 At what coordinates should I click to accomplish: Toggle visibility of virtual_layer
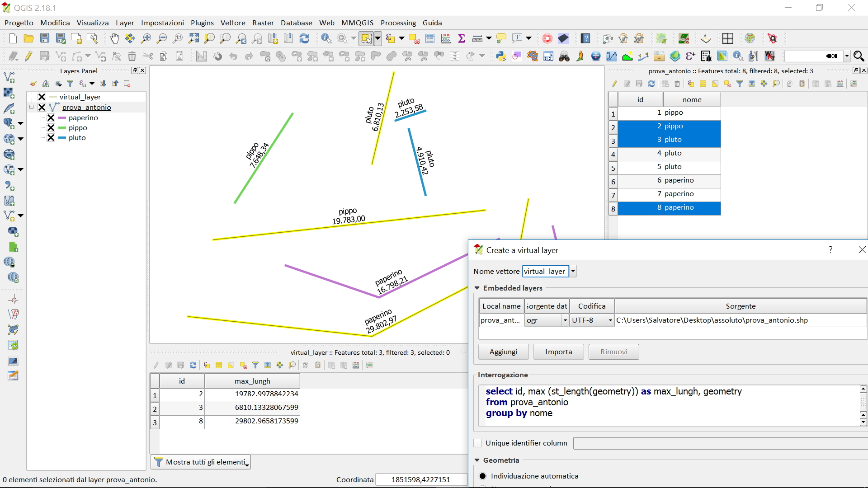tap(42, 97)
